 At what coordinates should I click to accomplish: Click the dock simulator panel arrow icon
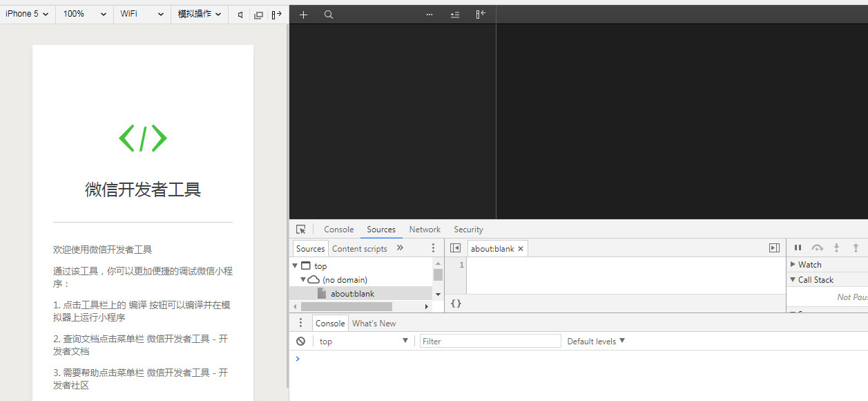277,15
